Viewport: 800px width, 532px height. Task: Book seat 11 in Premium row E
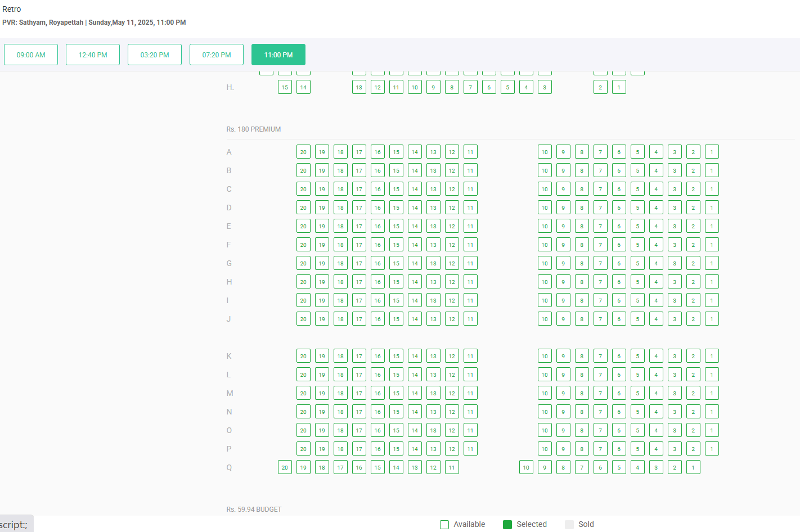pos(470,226)
